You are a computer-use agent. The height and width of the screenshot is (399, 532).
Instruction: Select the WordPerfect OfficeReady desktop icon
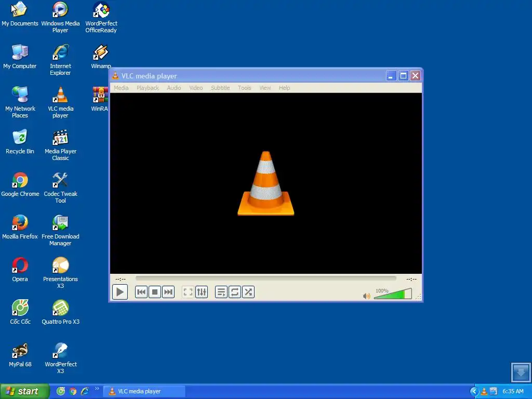pyautogui.click(x=101, y=18)
